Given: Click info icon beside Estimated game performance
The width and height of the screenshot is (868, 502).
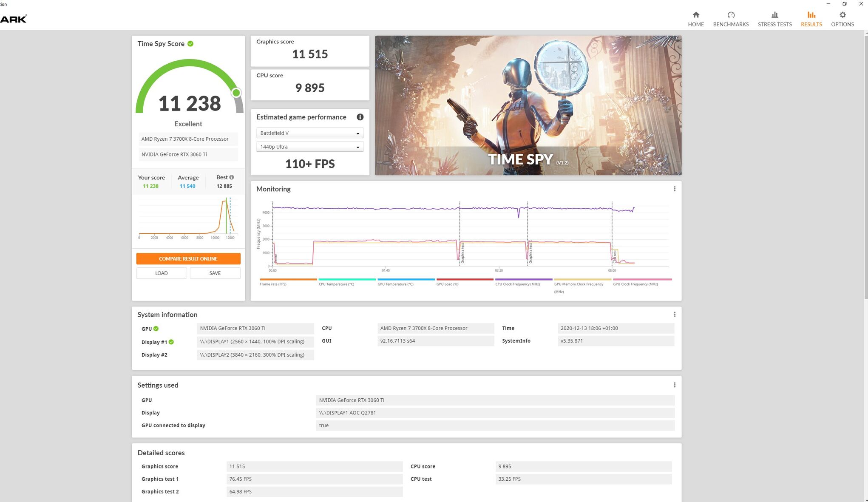Looking at the screenshot, I should tap(360, 117).
